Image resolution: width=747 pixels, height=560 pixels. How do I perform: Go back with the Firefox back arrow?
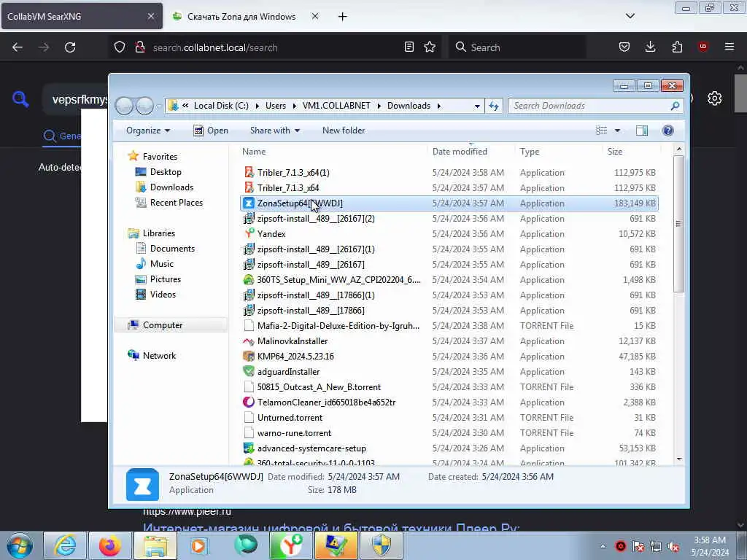click(18, 47)
